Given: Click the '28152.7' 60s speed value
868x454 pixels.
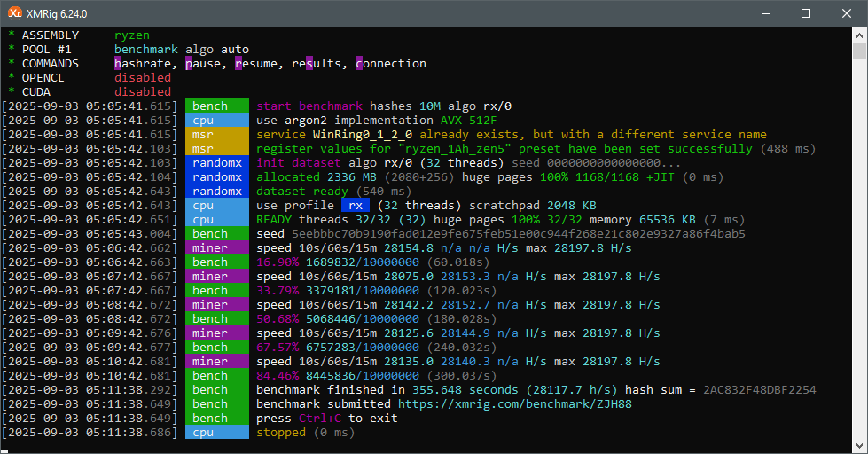Looking at the screenshot, I should tap(465, 304).
